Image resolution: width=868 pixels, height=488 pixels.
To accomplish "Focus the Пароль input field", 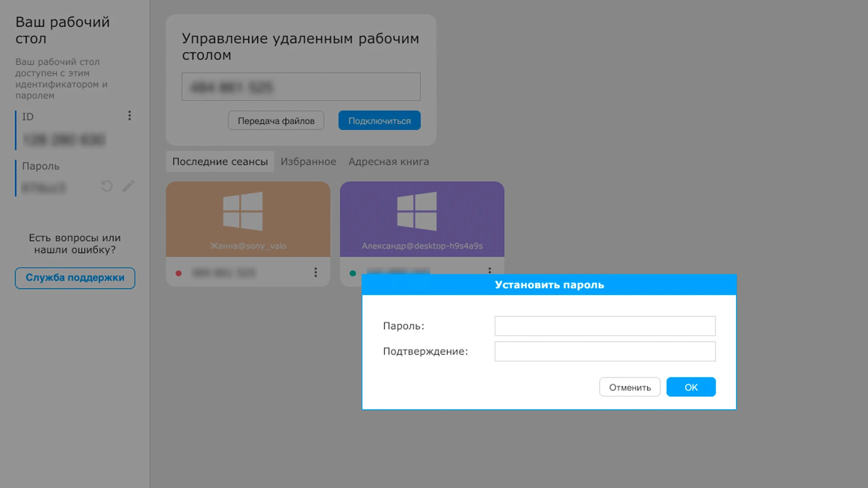I will [604, 326].
